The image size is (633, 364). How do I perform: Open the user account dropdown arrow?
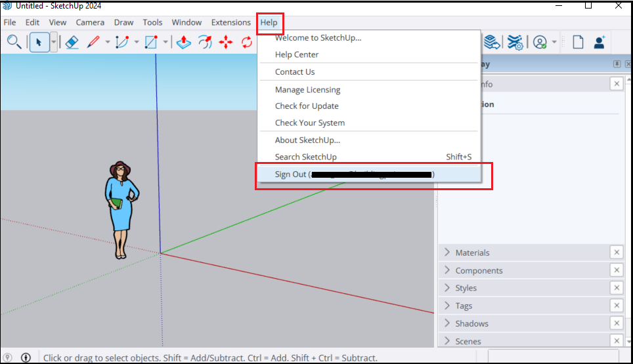554,42
